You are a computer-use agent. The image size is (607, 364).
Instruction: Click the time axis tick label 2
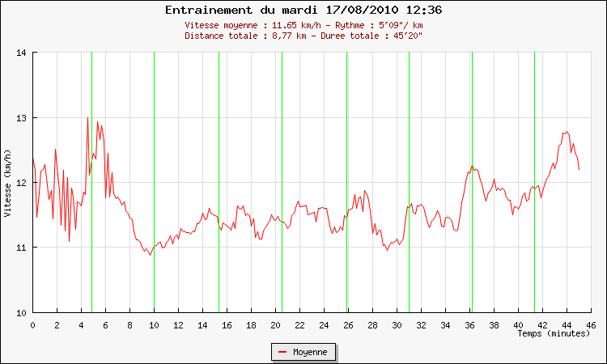coord(57,325)
